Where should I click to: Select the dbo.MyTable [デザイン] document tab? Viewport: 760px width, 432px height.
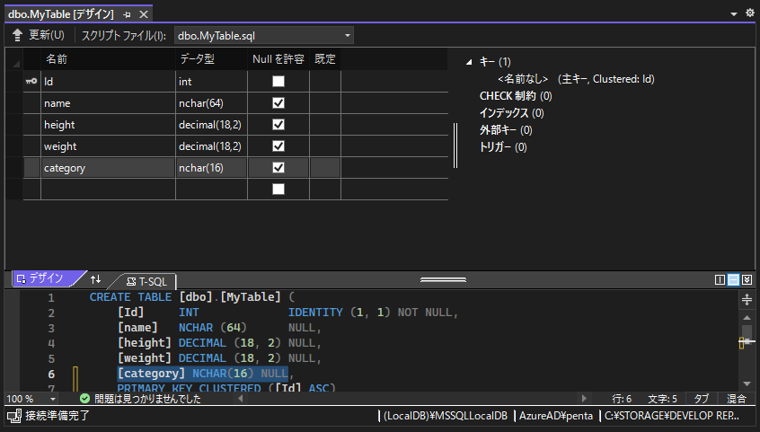[61, 15]
